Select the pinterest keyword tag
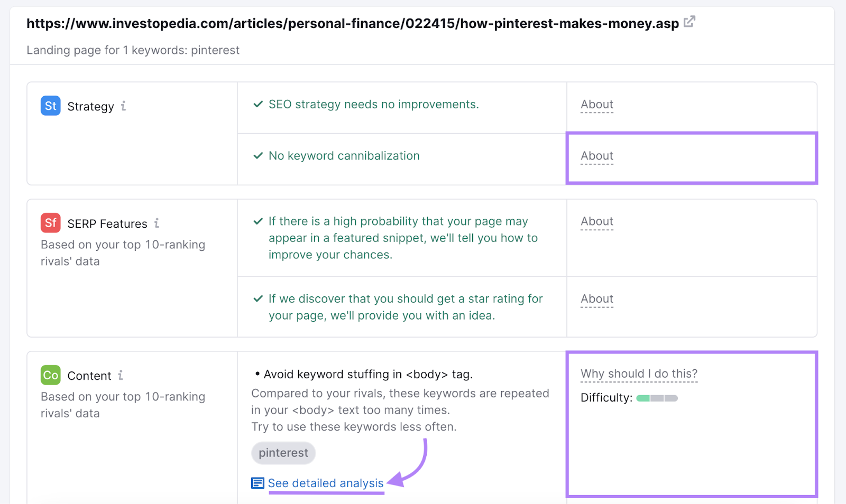The height and width of the screenshot is (504, 846). (283, 453)
